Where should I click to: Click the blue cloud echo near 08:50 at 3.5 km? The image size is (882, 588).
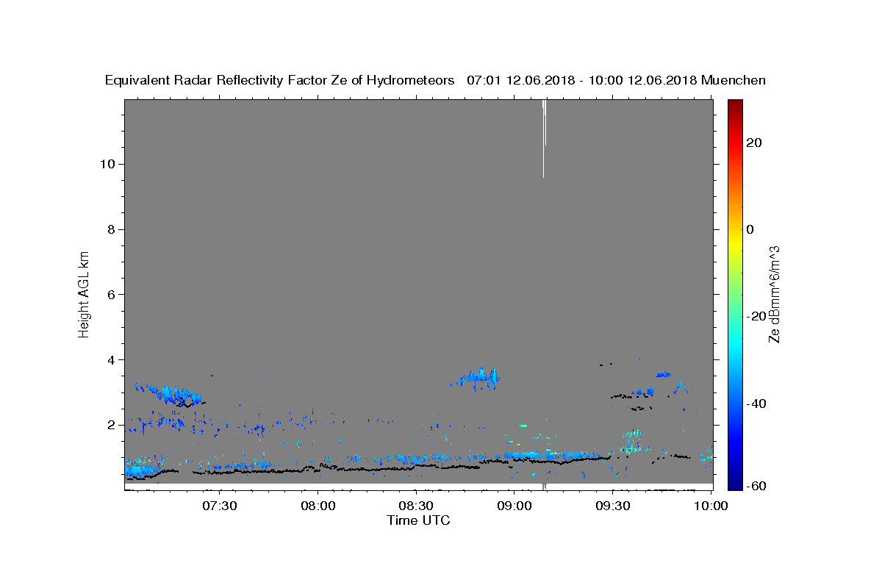pos(478,379)
